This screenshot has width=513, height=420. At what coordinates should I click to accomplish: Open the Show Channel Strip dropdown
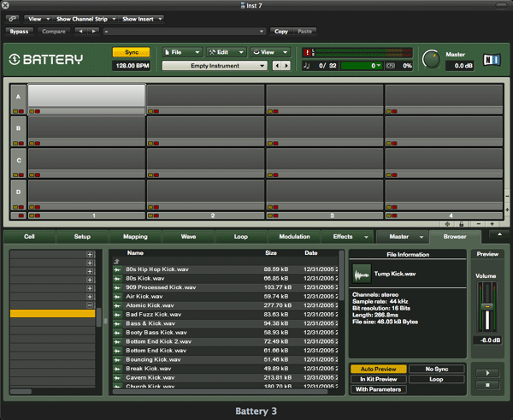[83, 18]
